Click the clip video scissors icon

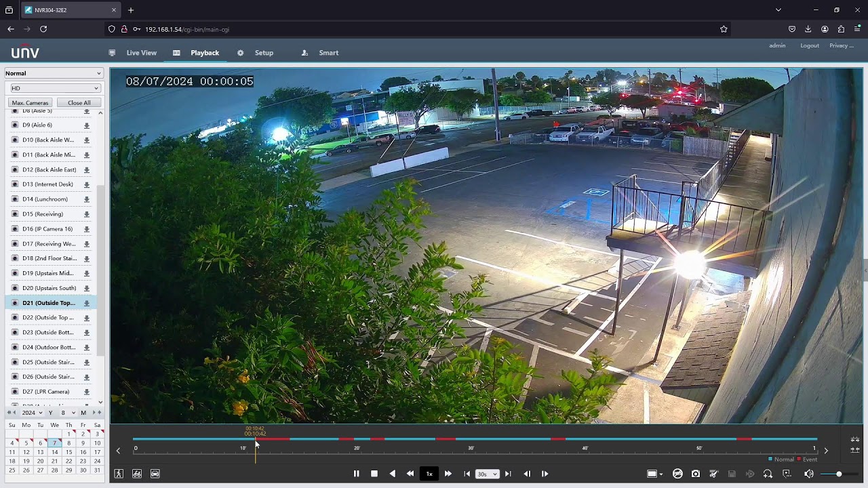[x=713, y=474]
